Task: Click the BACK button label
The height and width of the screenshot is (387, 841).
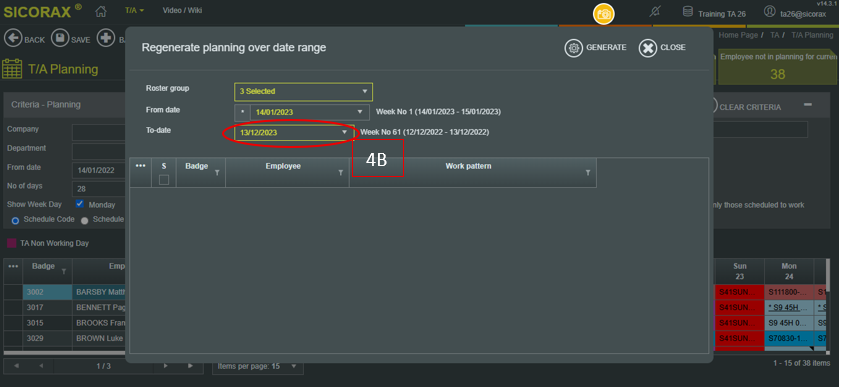Action: coord(35,40)
